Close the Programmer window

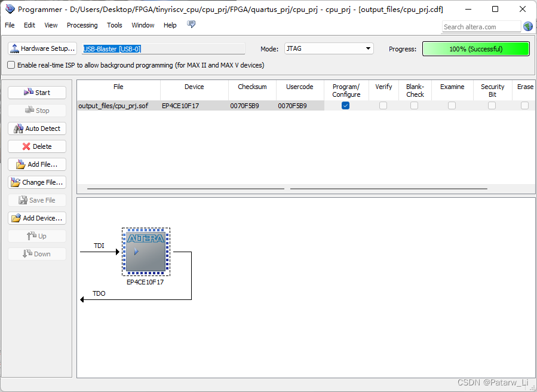click(523, 9)
